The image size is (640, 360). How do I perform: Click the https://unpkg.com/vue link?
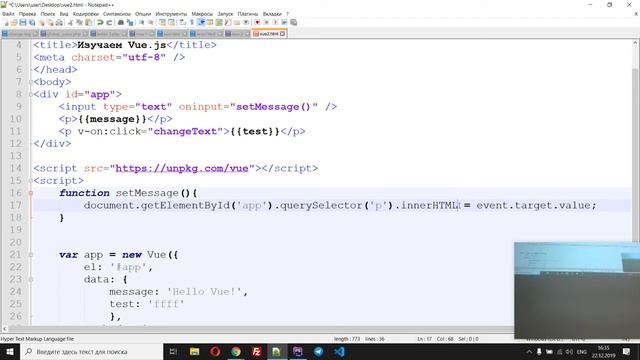(182, 168)
